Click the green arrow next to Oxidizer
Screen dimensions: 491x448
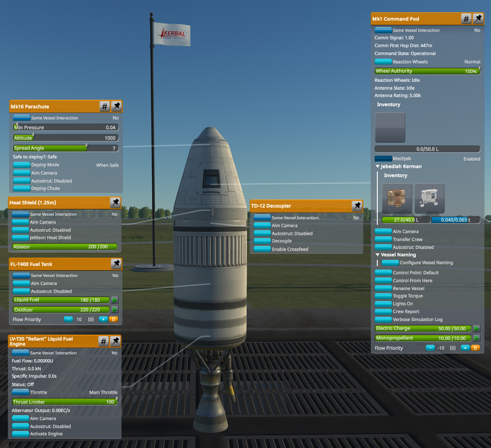click(x=115, y=309)
